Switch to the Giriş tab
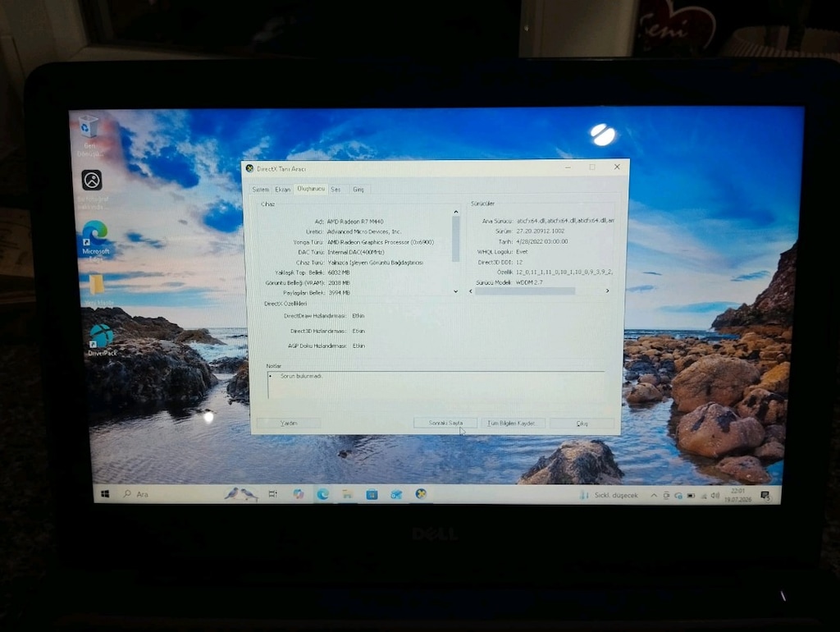This screenshot has height=632, width=840. point(358,190)
